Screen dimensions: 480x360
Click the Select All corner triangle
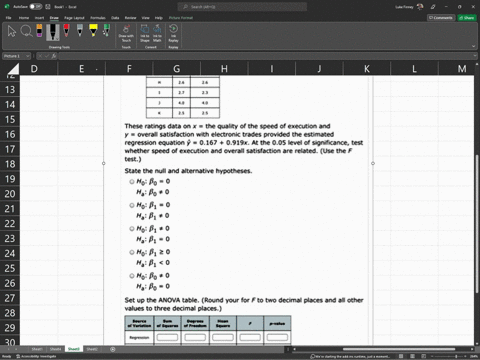coord(13,69)
